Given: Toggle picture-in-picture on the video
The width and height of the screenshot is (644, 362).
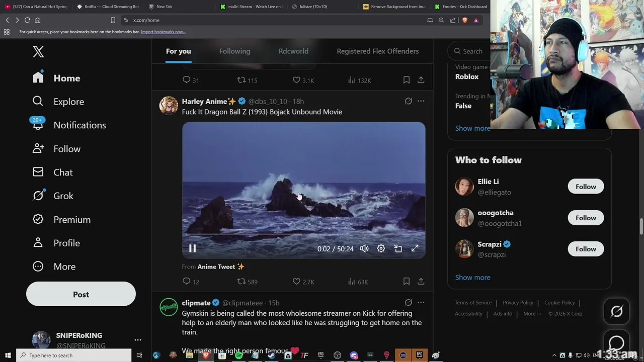Looking at the screenshot, I should pos(398,248).
